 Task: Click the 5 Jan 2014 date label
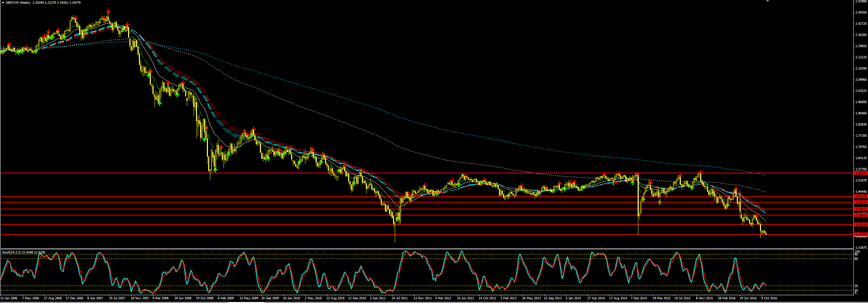coord(573,298)
